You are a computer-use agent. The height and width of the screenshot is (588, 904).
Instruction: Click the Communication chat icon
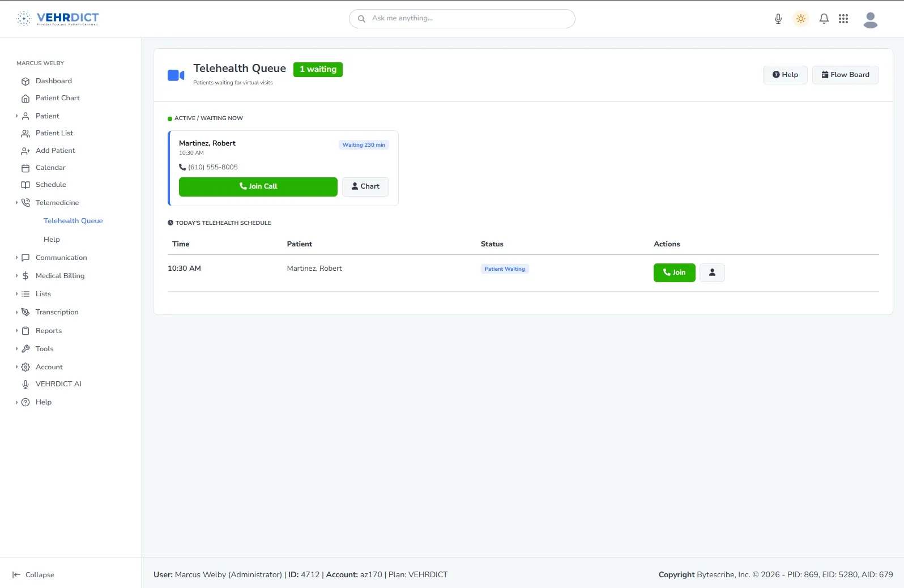(x=25, y=258)
